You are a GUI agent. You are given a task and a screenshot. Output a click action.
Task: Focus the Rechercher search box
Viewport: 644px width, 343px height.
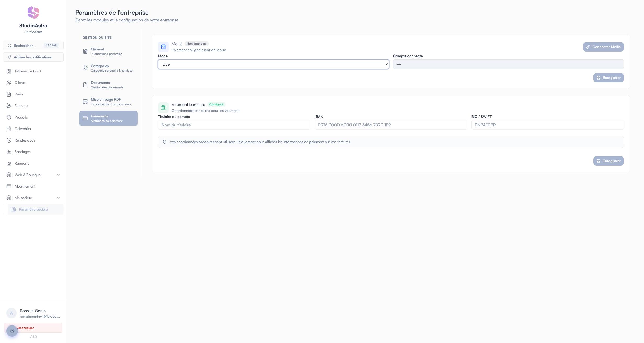[33, 46]
